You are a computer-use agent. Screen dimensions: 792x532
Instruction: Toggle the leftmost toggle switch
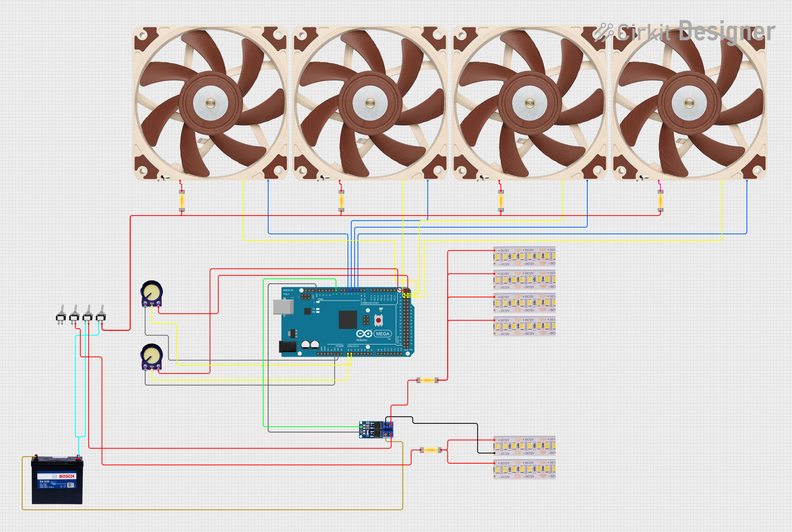61,318
